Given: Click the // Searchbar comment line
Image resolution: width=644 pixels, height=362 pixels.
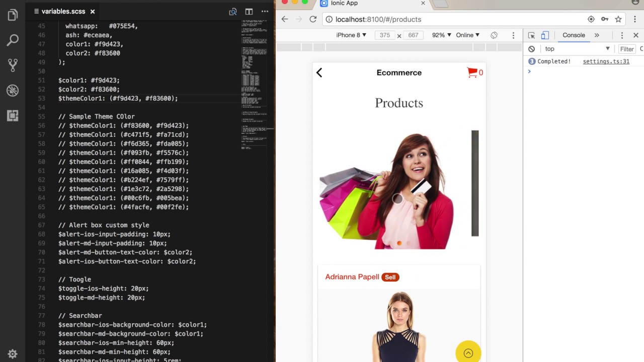Looking at the screenshot, I should (80, 316).
